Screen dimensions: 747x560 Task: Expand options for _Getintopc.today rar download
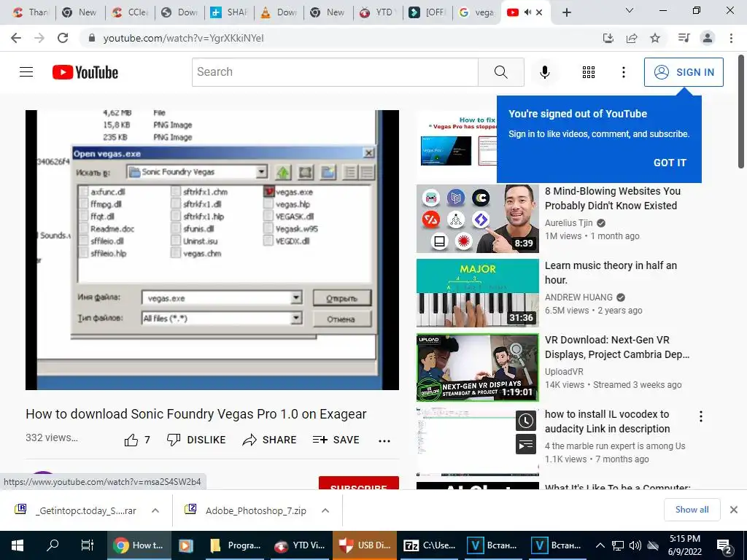(x=155, y=510)
